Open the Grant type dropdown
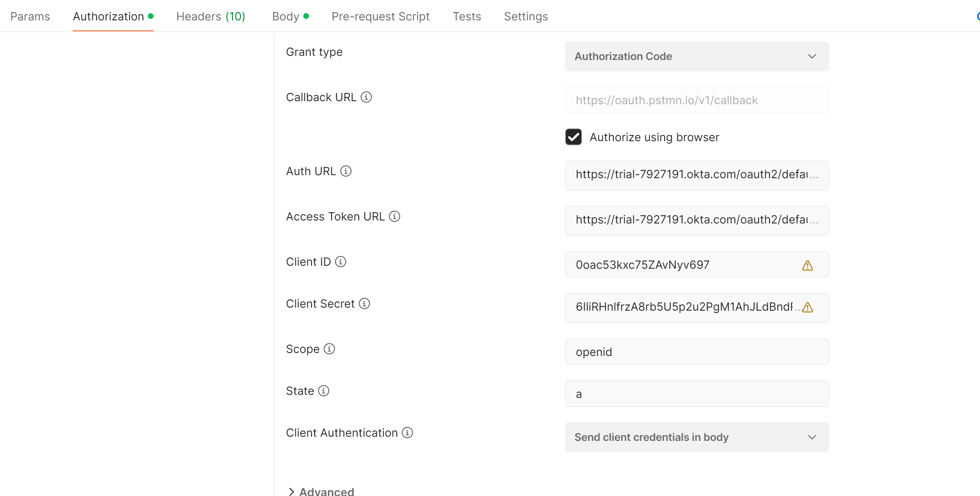Image resolution: width=980 pixels, height=496 pixels. tap(696, 56)
